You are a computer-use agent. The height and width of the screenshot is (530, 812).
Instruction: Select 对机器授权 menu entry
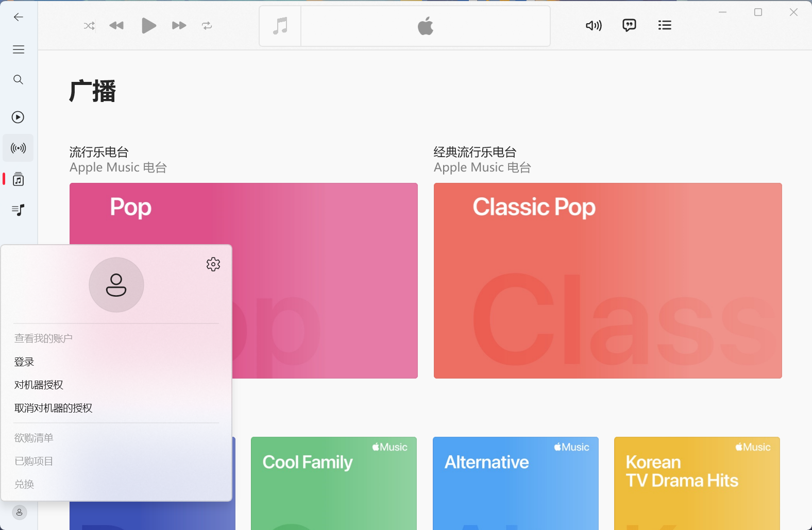(x=39, y=385)
